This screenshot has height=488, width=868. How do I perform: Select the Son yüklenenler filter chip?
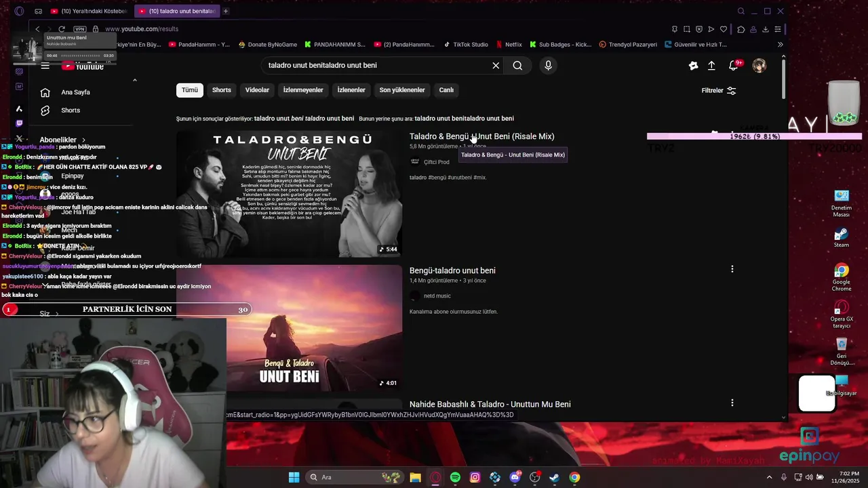(402, 90)
